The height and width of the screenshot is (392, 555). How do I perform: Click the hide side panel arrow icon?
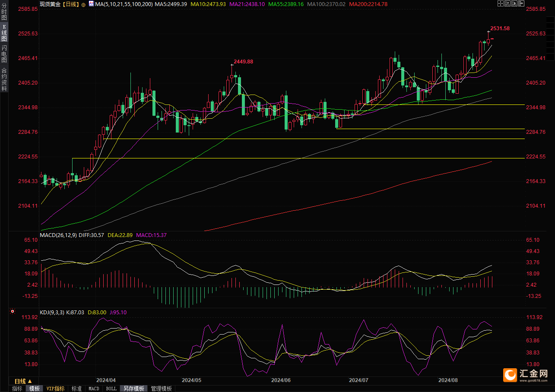point(521,3)
